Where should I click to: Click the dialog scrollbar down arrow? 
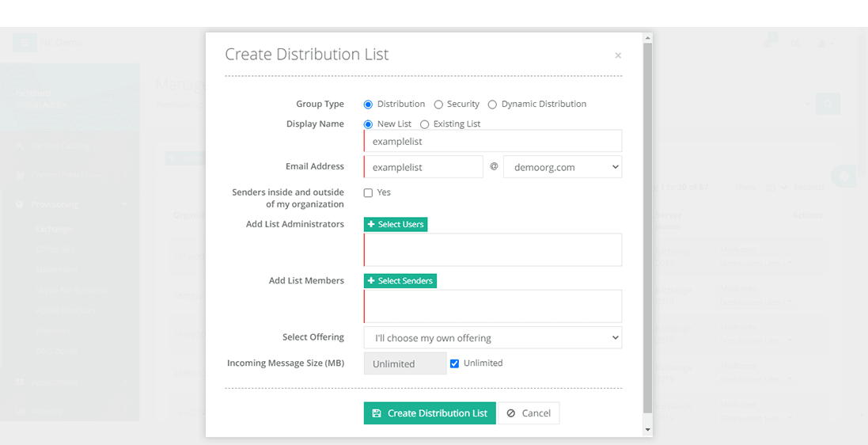point(648,430)
